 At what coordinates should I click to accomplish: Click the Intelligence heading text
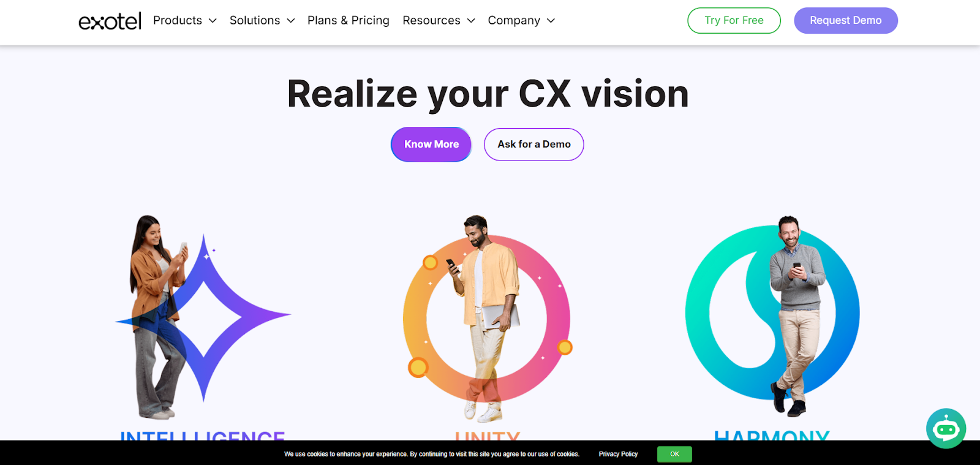click(203, 436)
